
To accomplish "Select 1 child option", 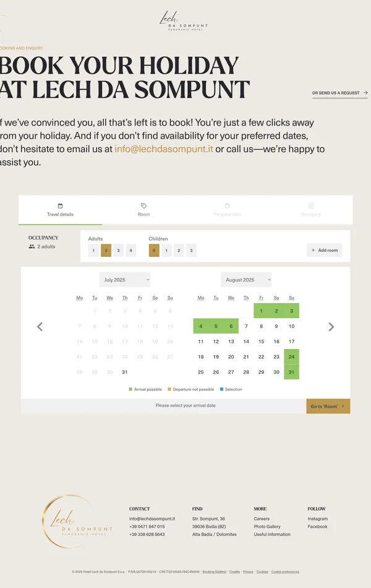I will 166,251.
